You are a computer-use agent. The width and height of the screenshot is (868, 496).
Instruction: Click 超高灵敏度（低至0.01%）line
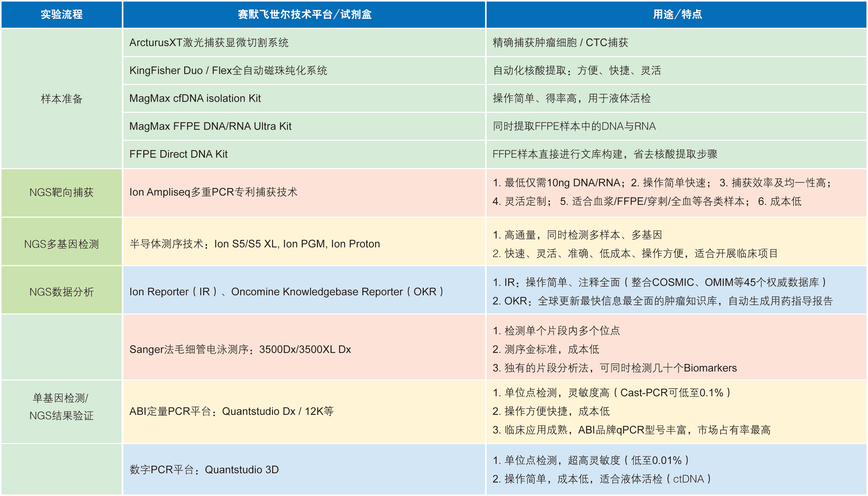(x=591, y=461)
